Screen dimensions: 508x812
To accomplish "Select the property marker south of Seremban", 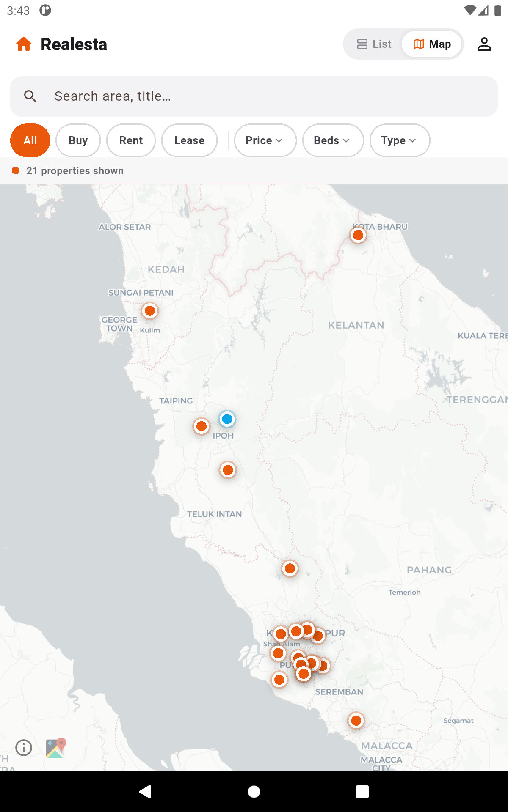I will (356, 721).
